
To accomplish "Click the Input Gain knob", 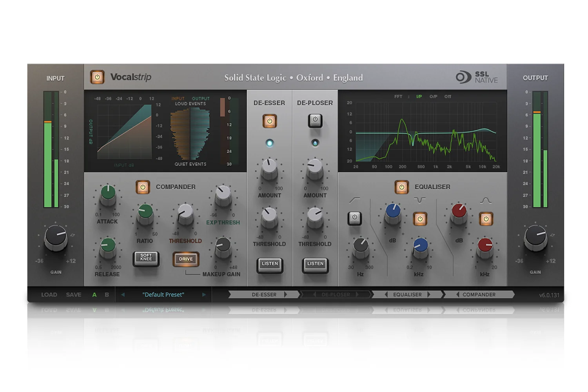I will (56, 237).
